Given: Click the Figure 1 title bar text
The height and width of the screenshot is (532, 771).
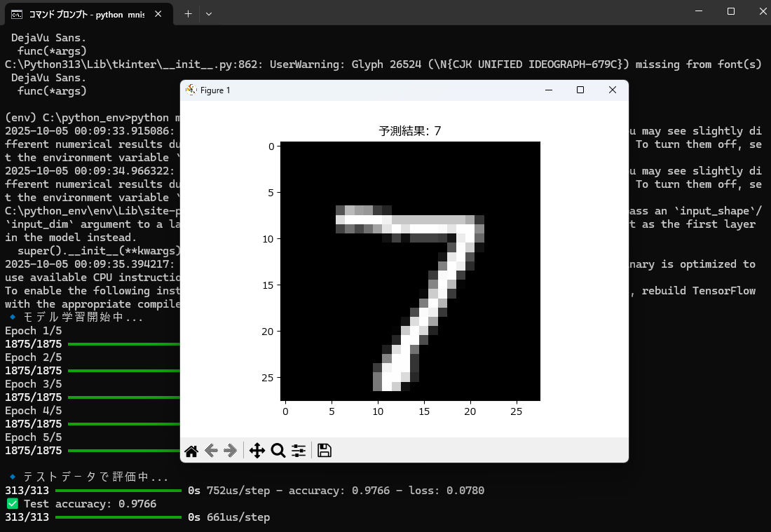Looking at the screenshot, I should coord(215,90).
